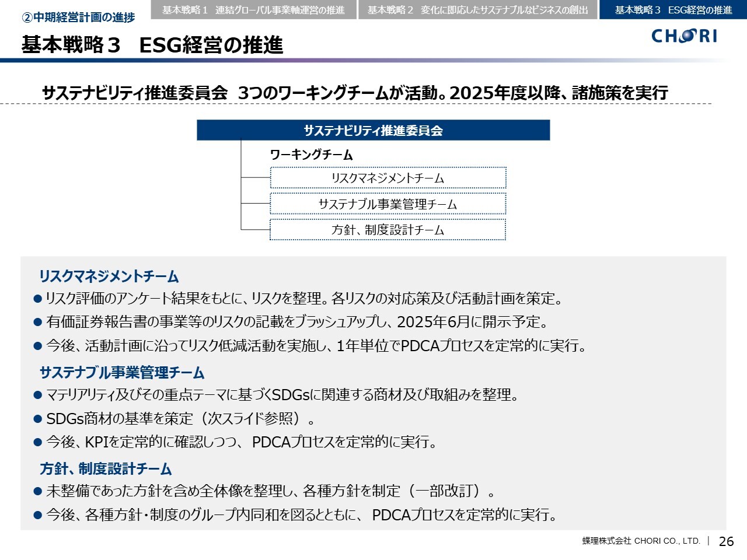Viewport: 747px width, 560px height.
Task: Click the ②中期経営計画の進捗 section label
Action: [78, 17]
